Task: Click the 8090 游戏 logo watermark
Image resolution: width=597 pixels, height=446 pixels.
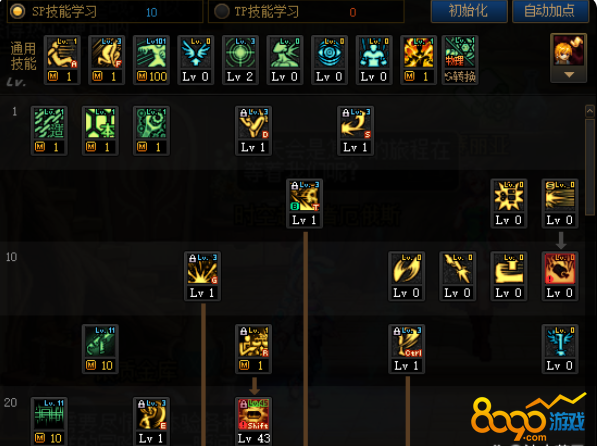Action: [x=528, y=419]
